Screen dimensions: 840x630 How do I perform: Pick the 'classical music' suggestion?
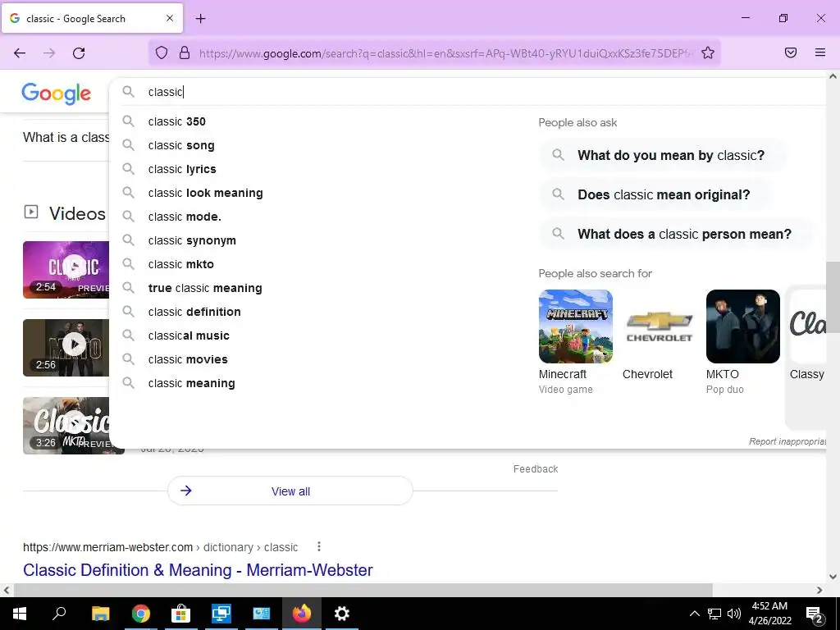click(x=189, y=336)
